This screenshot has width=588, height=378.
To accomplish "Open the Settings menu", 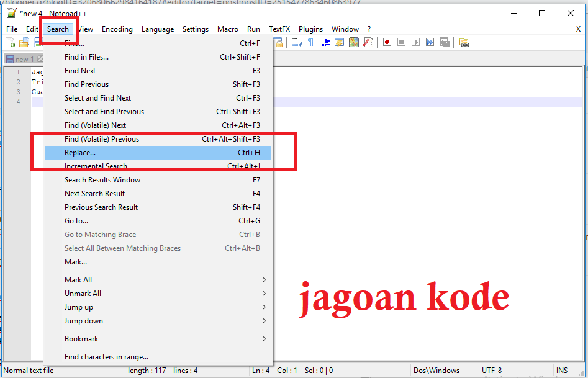I will (x=196, y=29).
